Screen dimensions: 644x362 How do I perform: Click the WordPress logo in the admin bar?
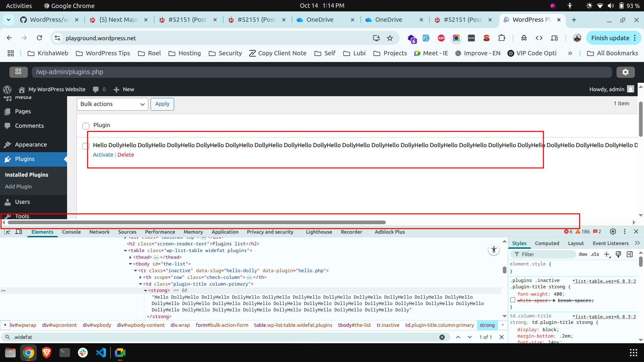pos(7,89)
